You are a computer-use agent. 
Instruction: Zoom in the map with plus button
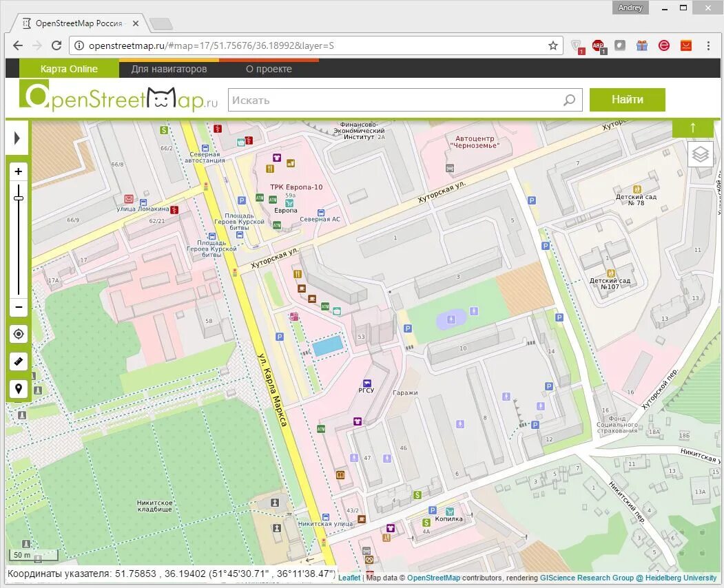tap(19, 171)
